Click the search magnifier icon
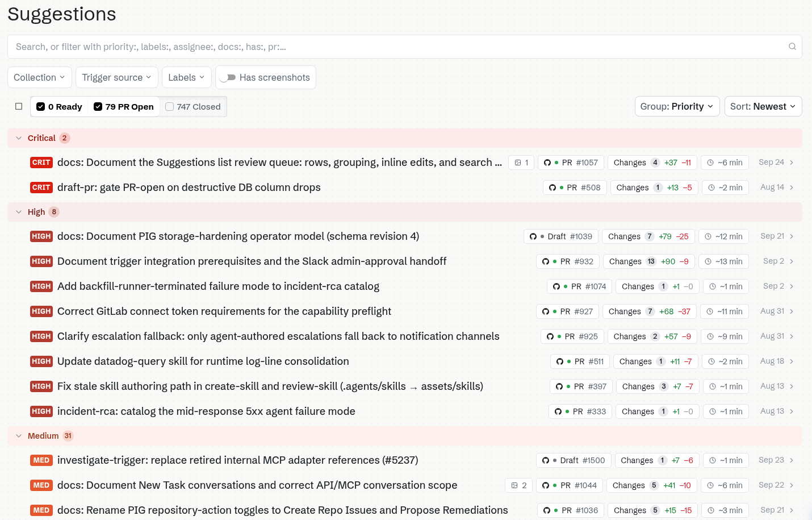This screenshot has height=520, width=812. pyautogui.click(x=792, y=47)
